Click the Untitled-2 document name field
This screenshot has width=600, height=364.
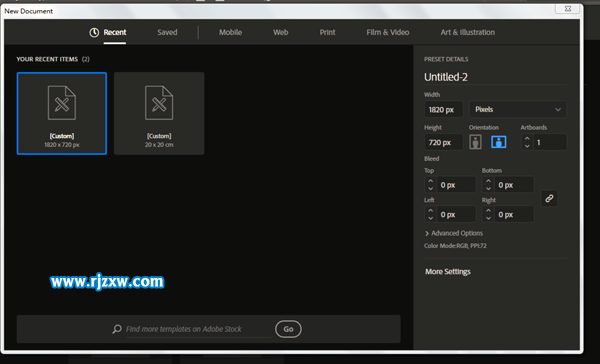(495, 77)
